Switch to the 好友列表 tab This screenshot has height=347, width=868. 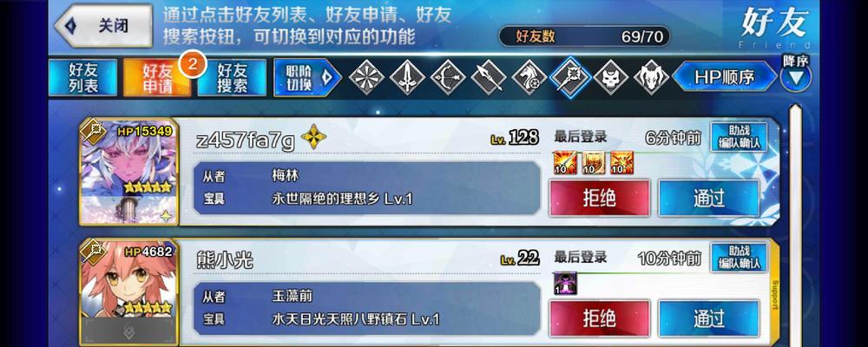pyautogui.click(x=83, y=77)
